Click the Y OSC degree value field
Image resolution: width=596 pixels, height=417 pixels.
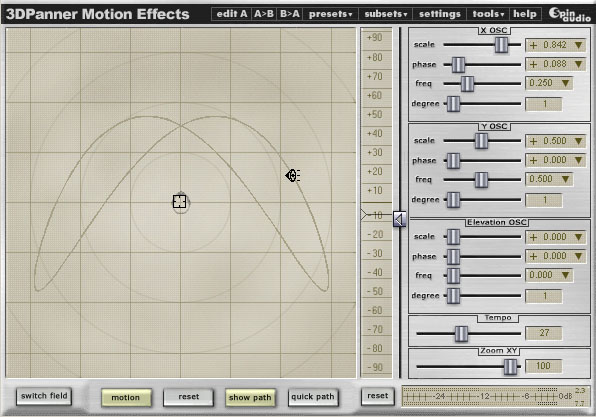pyautogui.click(x=544, y=200)
